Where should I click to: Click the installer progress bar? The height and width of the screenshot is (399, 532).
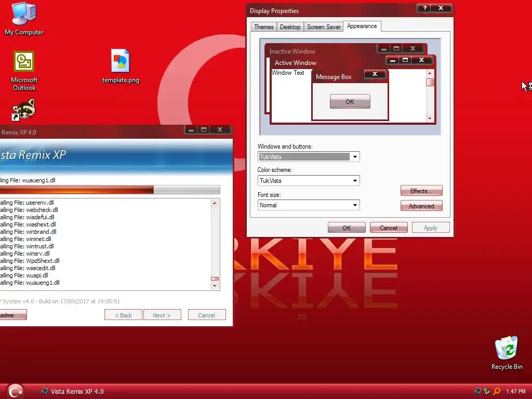coord(110,190)
